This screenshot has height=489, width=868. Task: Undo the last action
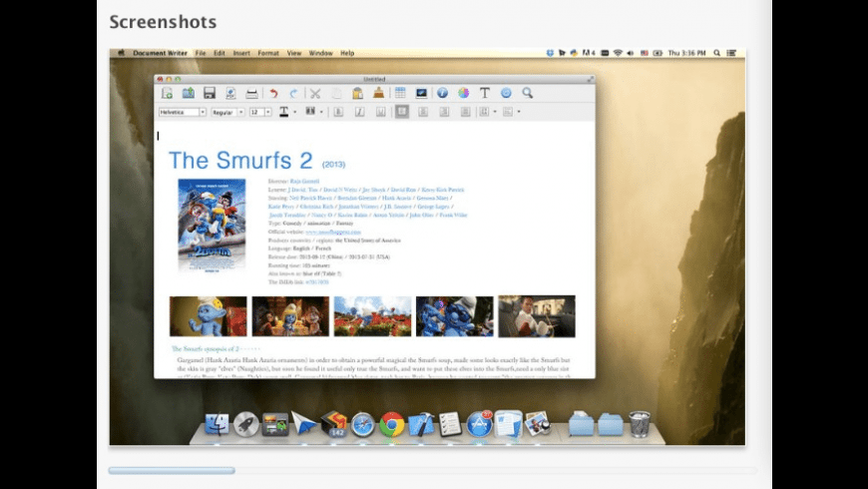274,93
